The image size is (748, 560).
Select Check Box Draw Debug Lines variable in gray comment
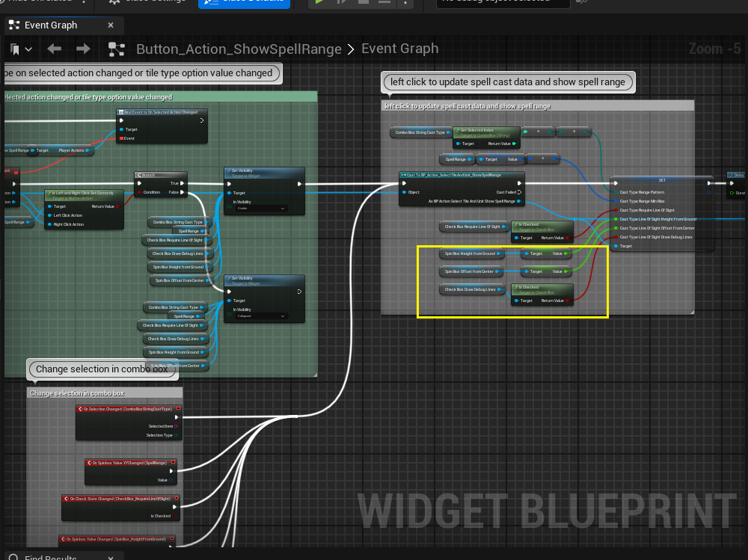pos(471,289)
